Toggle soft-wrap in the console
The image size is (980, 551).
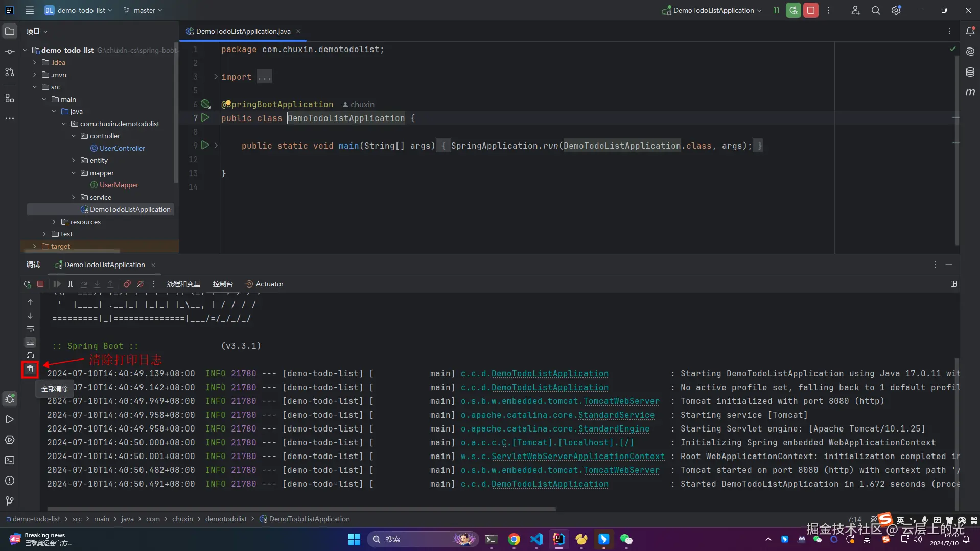tap(30, 329)
